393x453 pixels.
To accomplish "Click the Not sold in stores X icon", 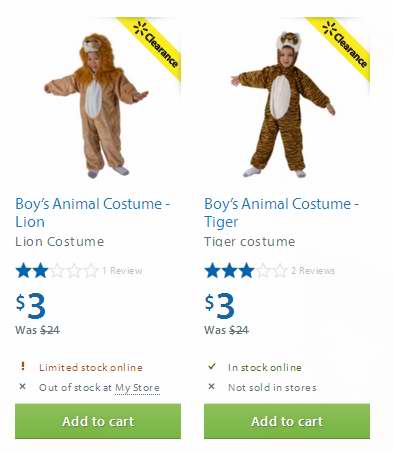I will 211,387.
